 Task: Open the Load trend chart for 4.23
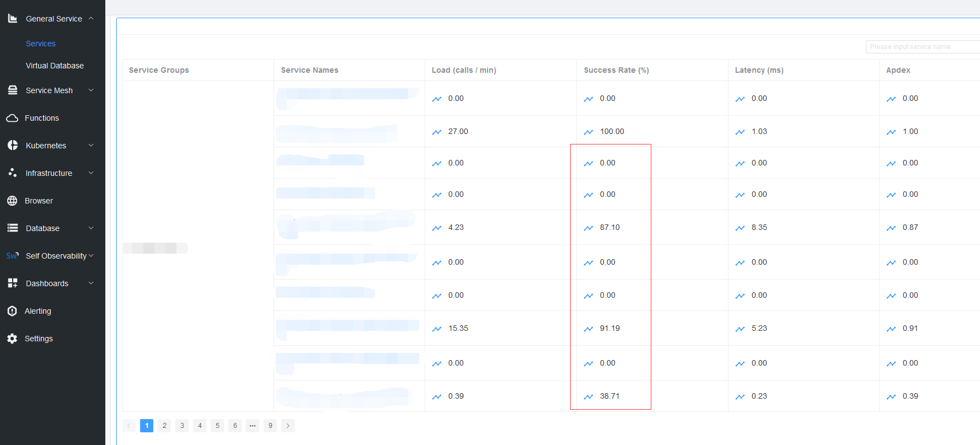[x=437, y=228]
